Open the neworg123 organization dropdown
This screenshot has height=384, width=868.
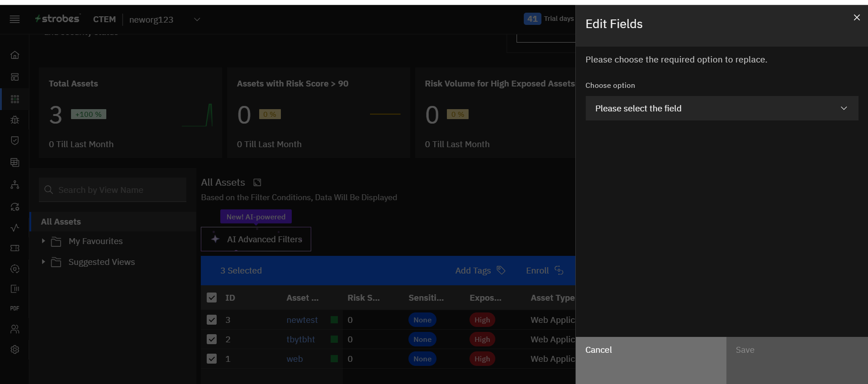[x=197, y=19]
